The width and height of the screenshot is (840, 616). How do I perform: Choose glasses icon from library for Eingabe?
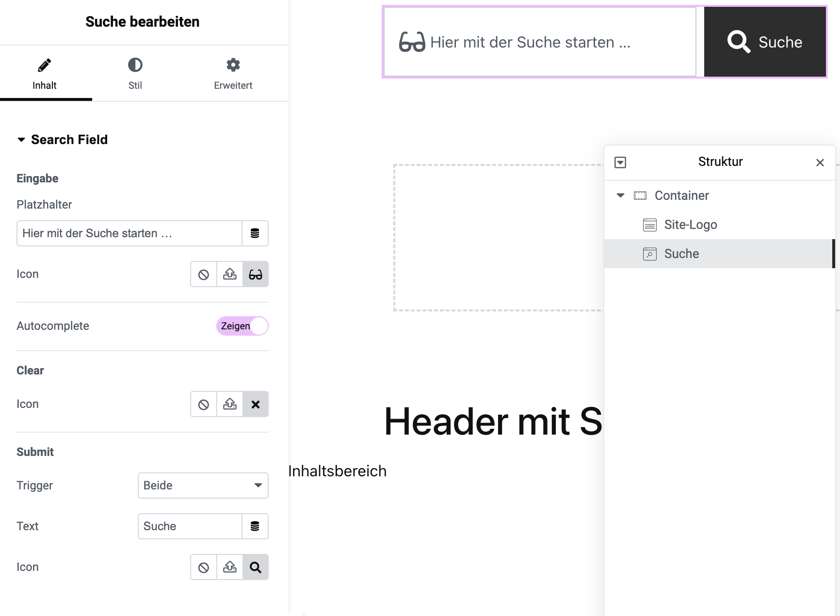tap(256, 275)
